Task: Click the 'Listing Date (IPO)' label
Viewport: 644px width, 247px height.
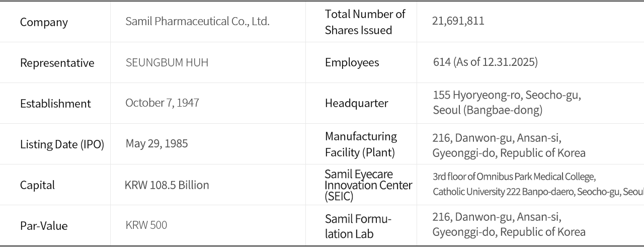Action: click(x=62, y=144)
